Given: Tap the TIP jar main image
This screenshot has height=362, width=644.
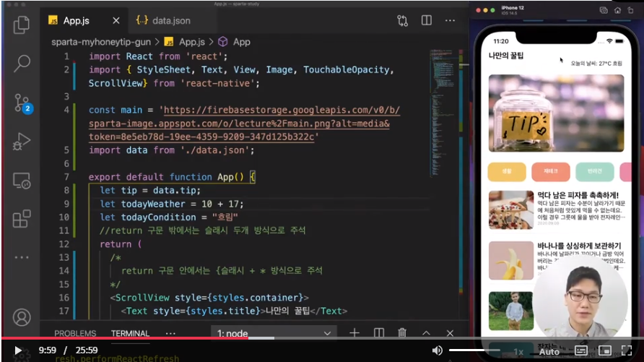Looking at the screenshot, I should pos(556,113).
